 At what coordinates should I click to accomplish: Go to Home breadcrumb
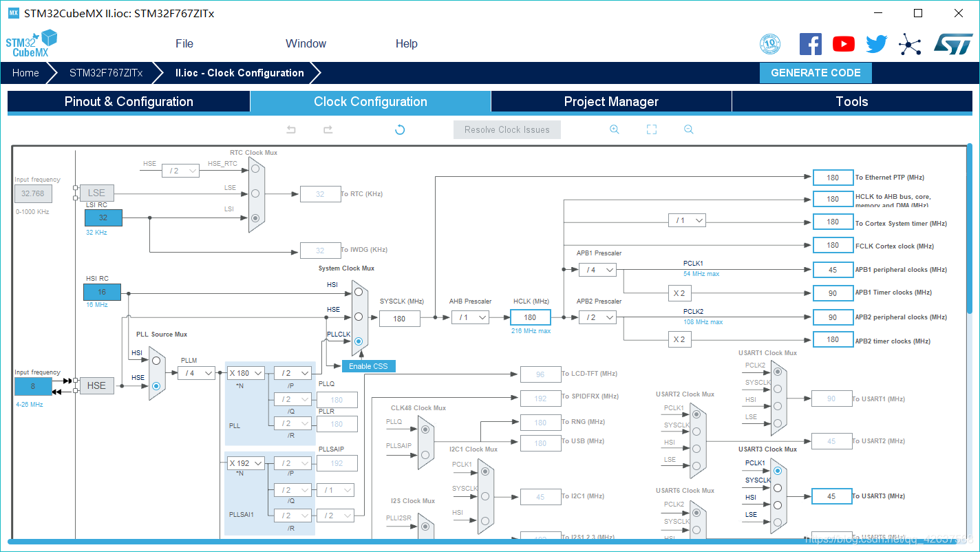click(x=25, y=73)
